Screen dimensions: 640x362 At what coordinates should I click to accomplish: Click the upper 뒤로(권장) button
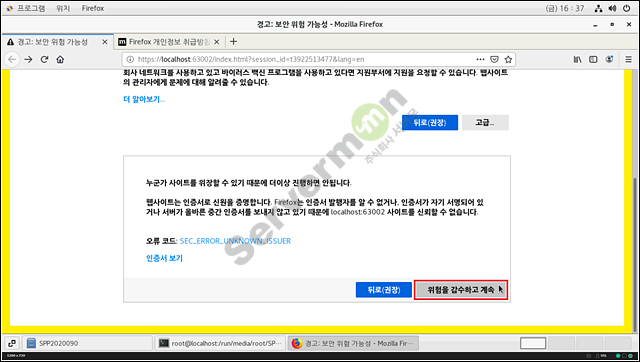[430, 122]
